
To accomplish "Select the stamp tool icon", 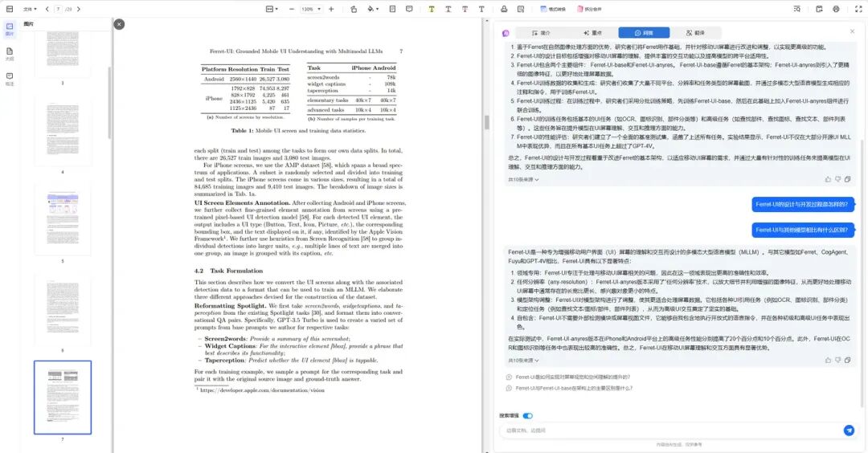I will tap(504, 9).
